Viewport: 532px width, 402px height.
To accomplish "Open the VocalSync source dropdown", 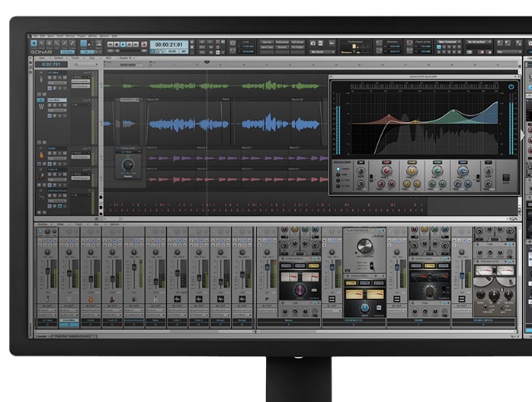I will [x=128, y=153].
